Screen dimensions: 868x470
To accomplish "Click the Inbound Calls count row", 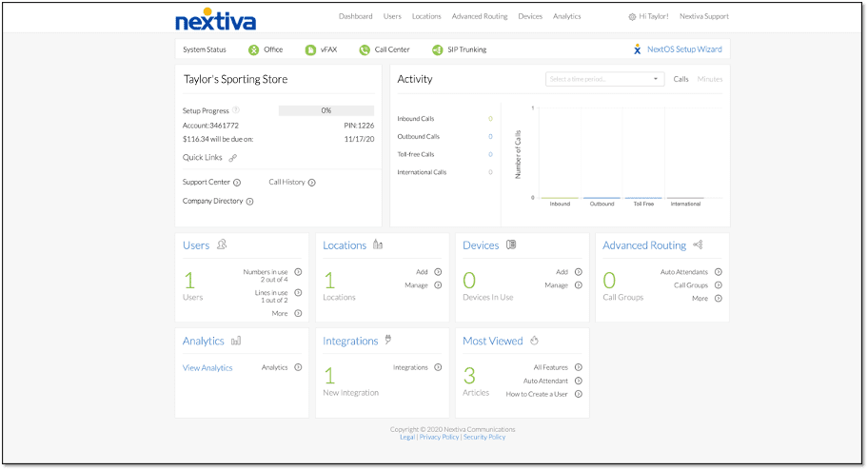I will click(444, 119).
